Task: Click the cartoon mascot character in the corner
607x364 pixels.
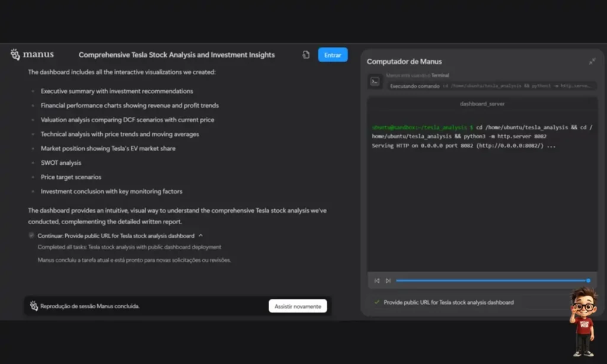Action: tap(584, 322)
